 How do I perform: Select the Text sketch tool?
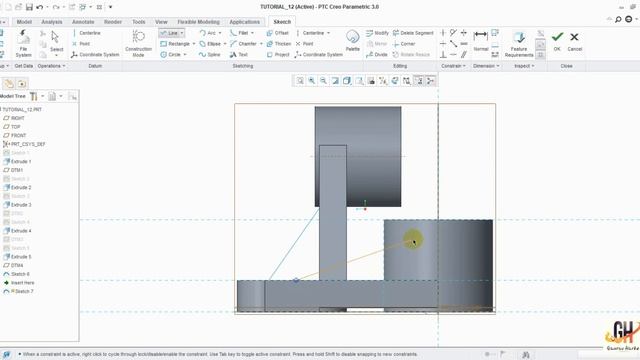click(x=239, y=54)
